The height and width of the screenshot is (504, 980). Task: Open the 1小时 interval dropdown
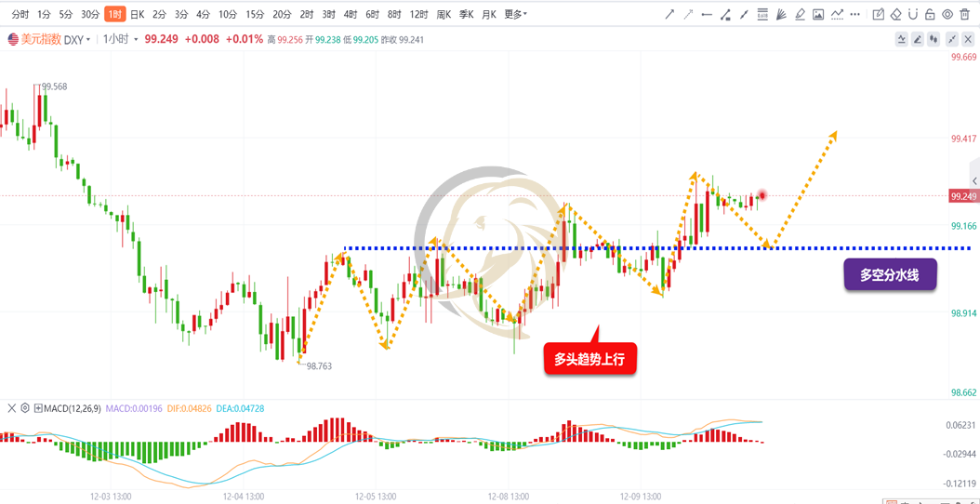coord(121,39)
